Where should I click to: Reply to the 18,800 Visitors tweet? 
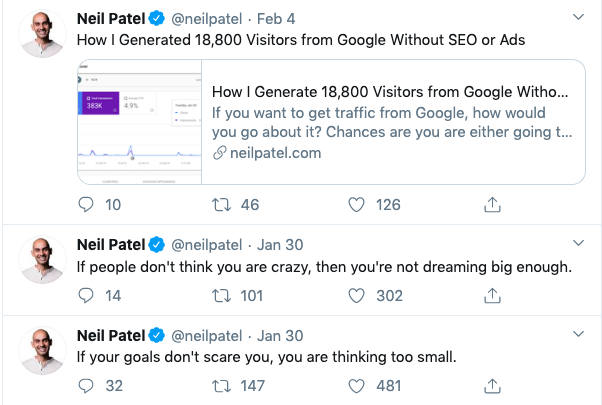pyautogui.click(x=86, y=205)
